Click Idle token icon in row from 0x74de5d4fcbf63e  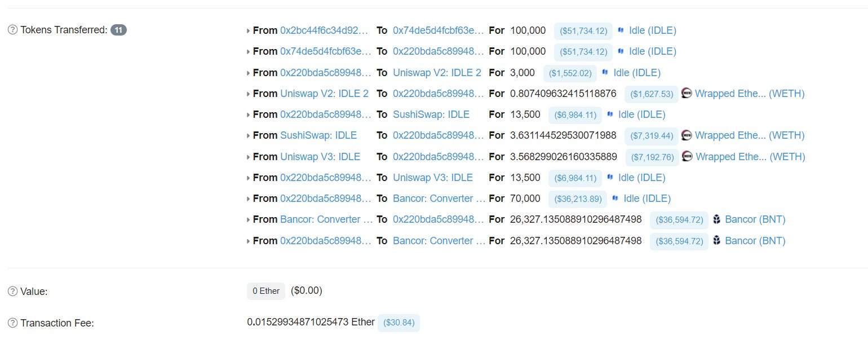(x=621, y=51)
